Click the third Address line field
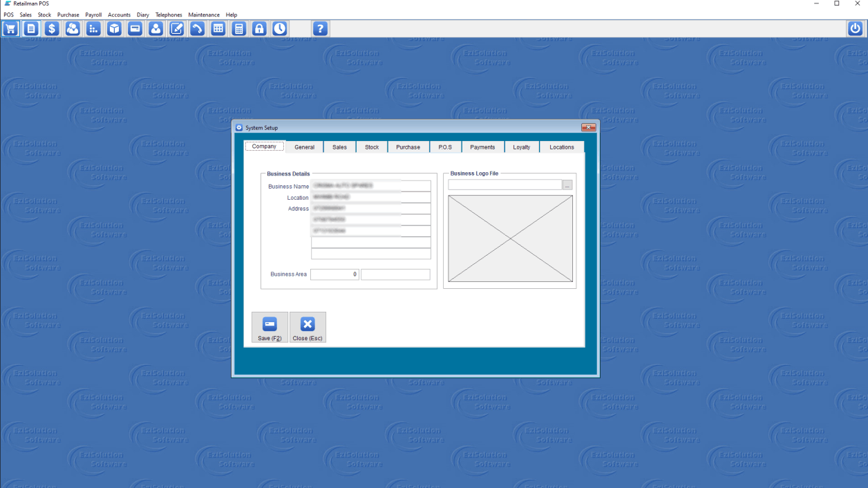Screen dimensions: 868x488 370,231
